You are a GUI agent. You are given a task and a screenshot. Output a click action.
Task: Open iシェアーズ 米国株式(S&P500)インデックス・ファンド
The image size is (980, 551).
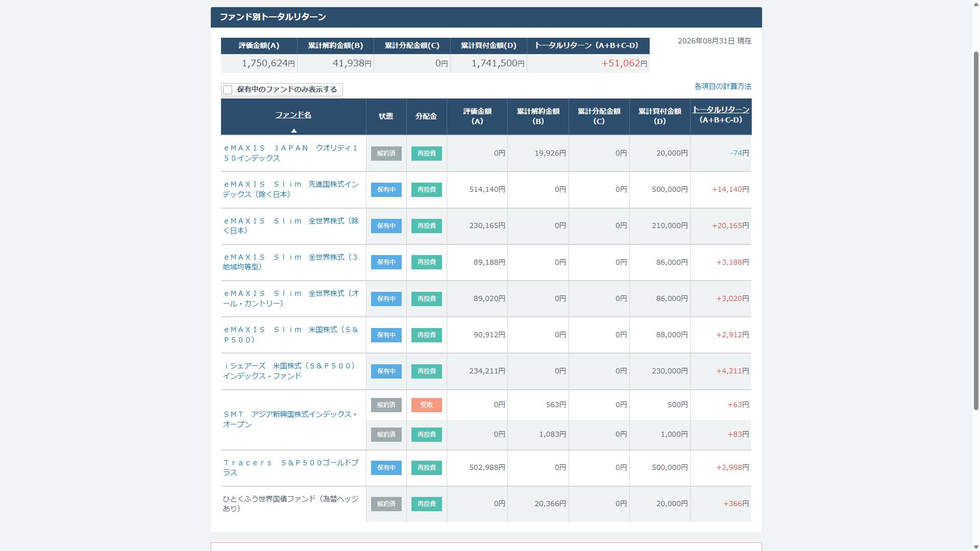pyautogui.click(x=289, y=371)
